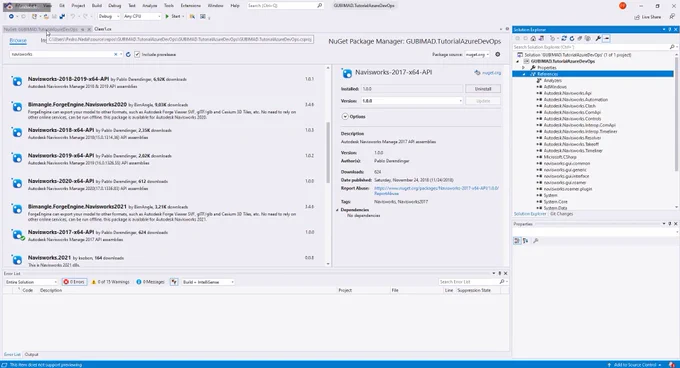Open the Any CPU platform dropdown
The width and height of the screenshot is (680, 368).
point(142,16)
